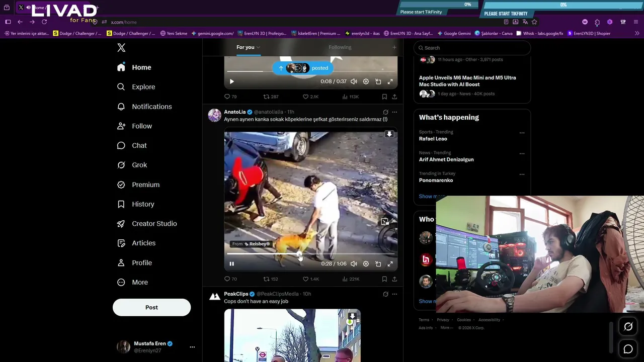Open settings gear on the top video
Image resolution: width=644 pixels, height=362 pixels.
pos(366,81)
